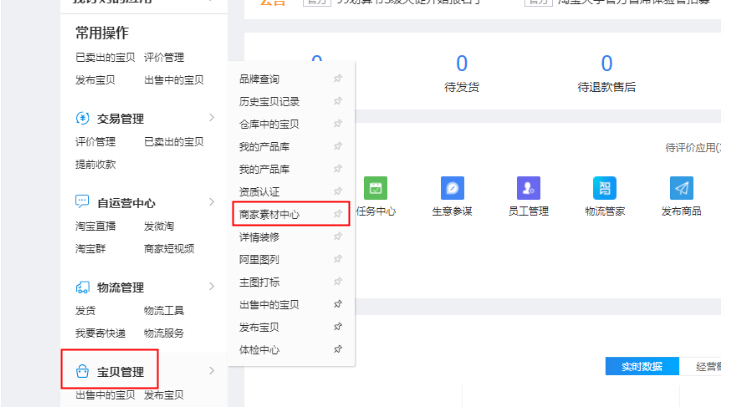Open the 员工管理 purple app icon
This screenshot has width=735, height=407.
pos(528,188)
